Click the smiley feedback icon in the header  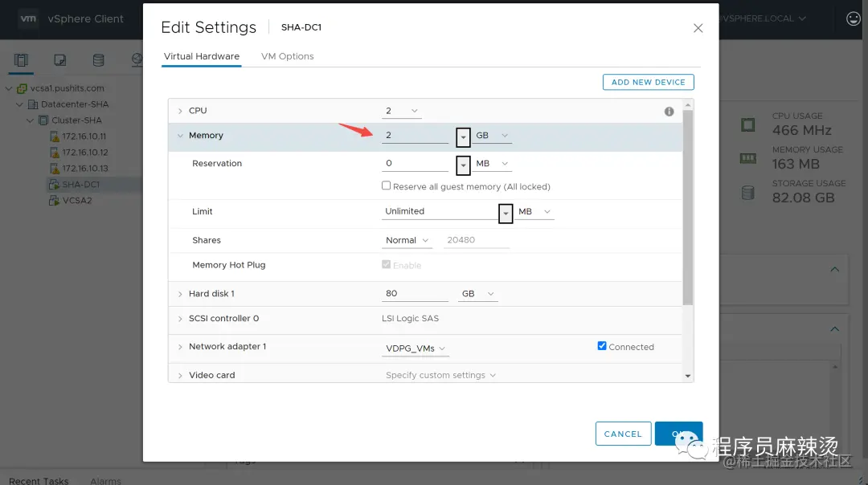[853, 18]
